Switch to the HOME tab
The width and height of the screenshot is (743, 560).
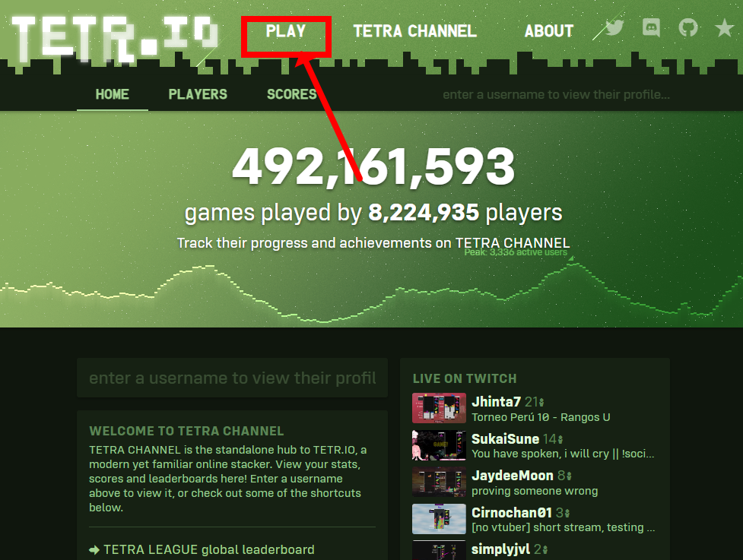(113, 94)
